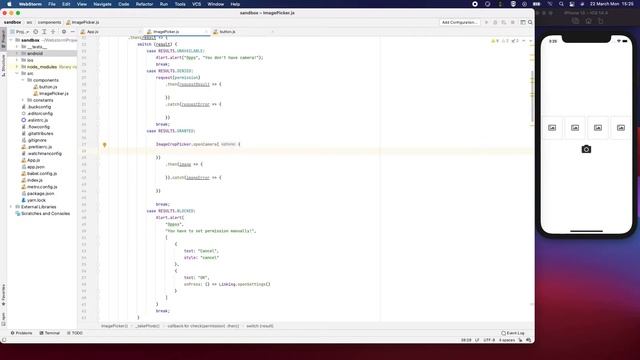This screenshot has width=640, height=360.
Task: Open Problems tool window
Action: (x=21, y=333)
